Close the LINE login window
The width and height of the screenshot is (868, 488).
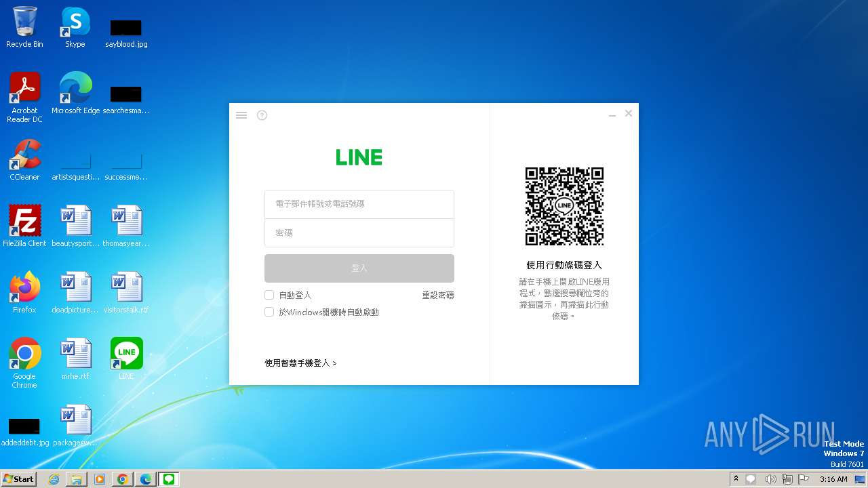[x=629, y=114]
